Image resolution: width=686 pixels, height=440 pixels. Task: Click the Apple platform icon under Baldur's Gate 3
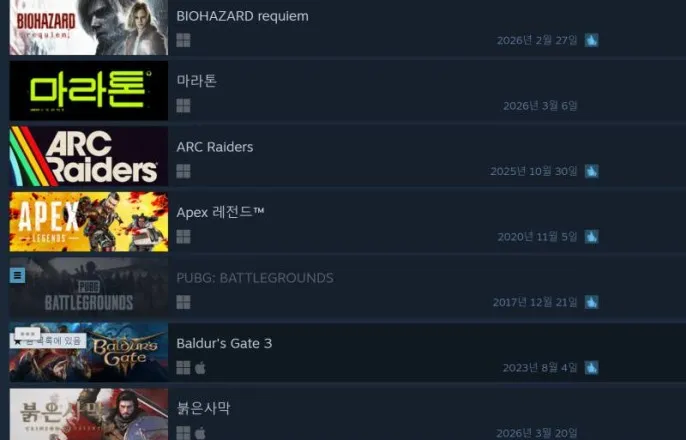coord(200,368)
